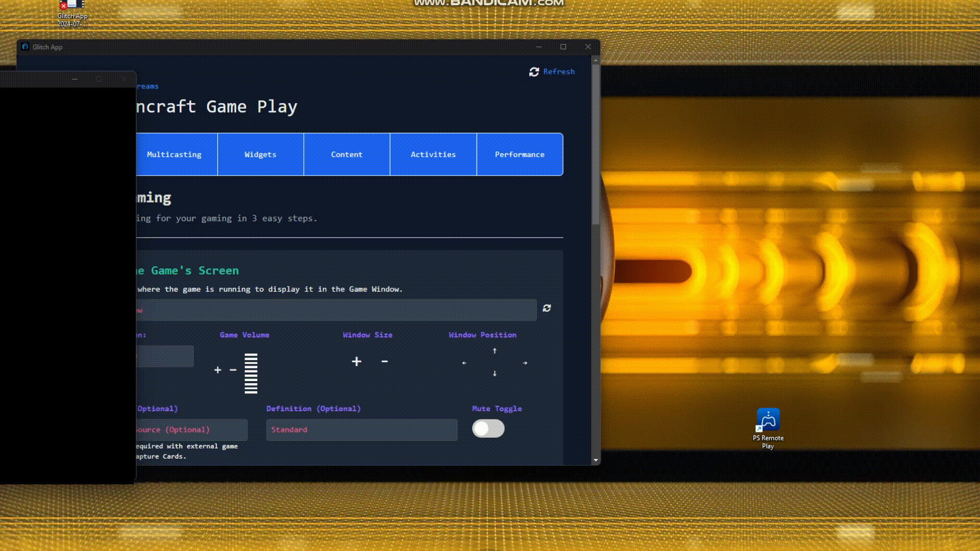This screenshot has width=980, height=551.
Task: Open the Content tab settings
Action: click(347, 154)
